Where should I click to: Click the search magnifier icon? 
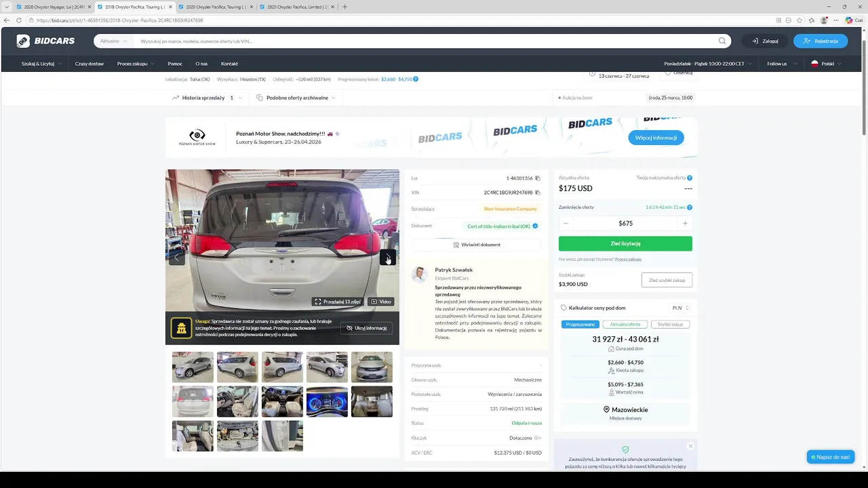722,41
